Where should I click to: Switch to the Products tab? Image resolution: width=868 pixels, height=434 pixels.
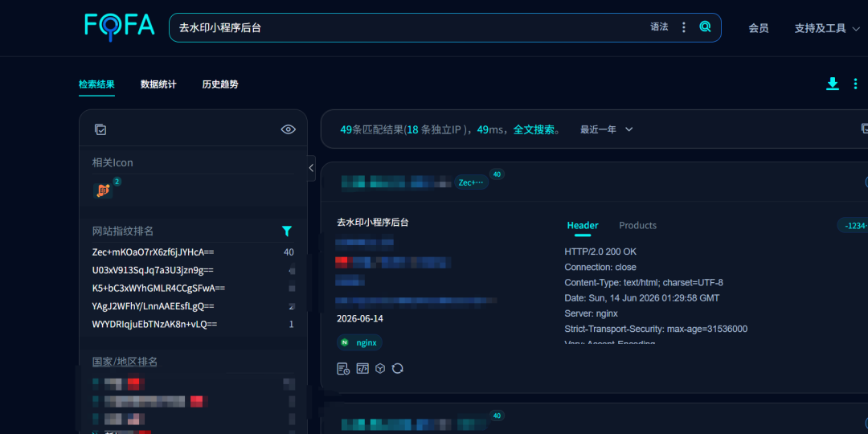637,225
